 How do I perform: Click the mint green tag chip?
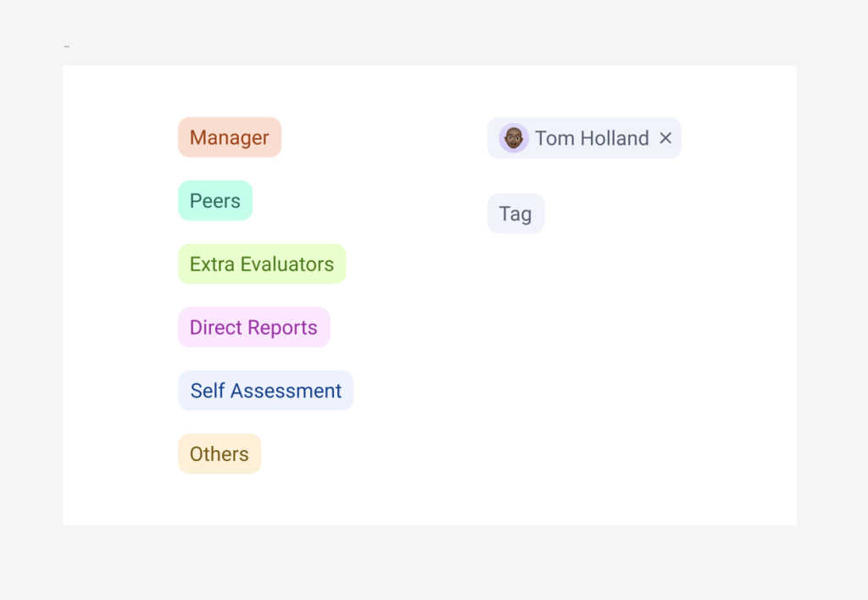tap(215, 201)
